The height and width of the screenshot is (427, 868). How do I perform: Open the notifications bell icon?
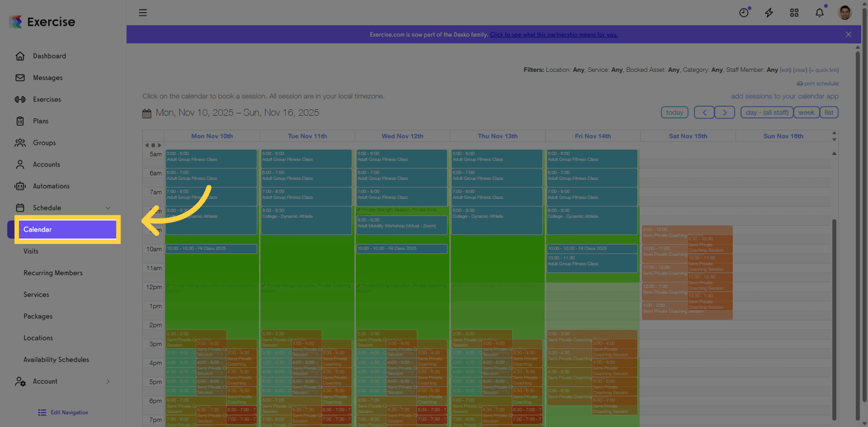click(819, 12)
